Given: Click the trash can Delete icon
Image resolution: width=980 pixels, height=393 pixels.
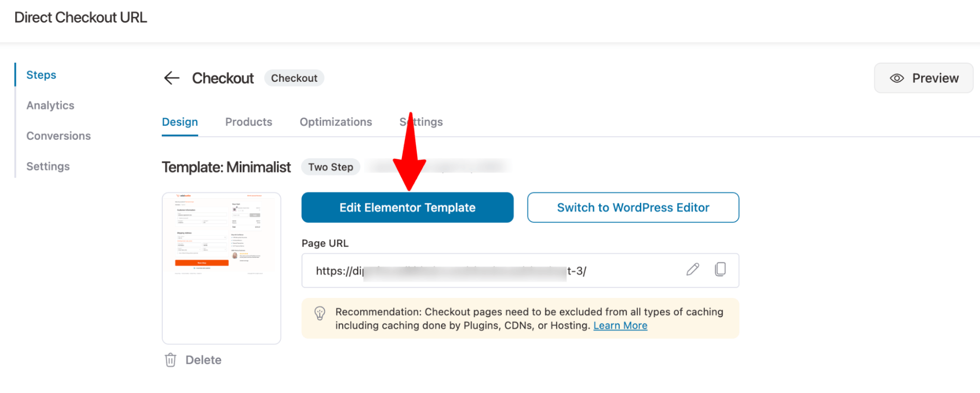Looking at the screenshot, I should tap(171, 360).
